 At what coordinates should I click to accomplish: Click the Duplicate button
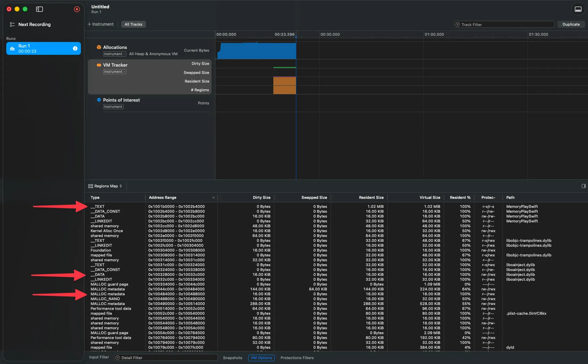click(571, 24)
